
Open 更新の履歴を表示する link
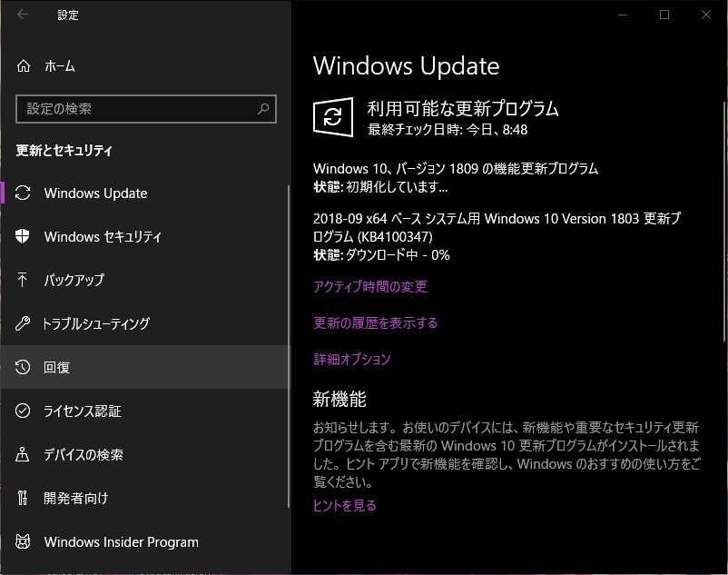[x=375, y=322]
